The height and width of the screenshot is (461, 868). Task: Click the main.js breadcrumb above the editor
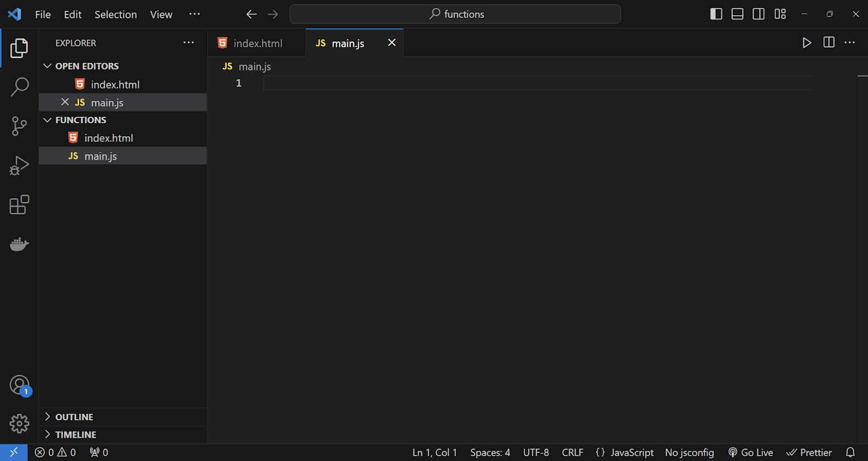tap(247, 66)
